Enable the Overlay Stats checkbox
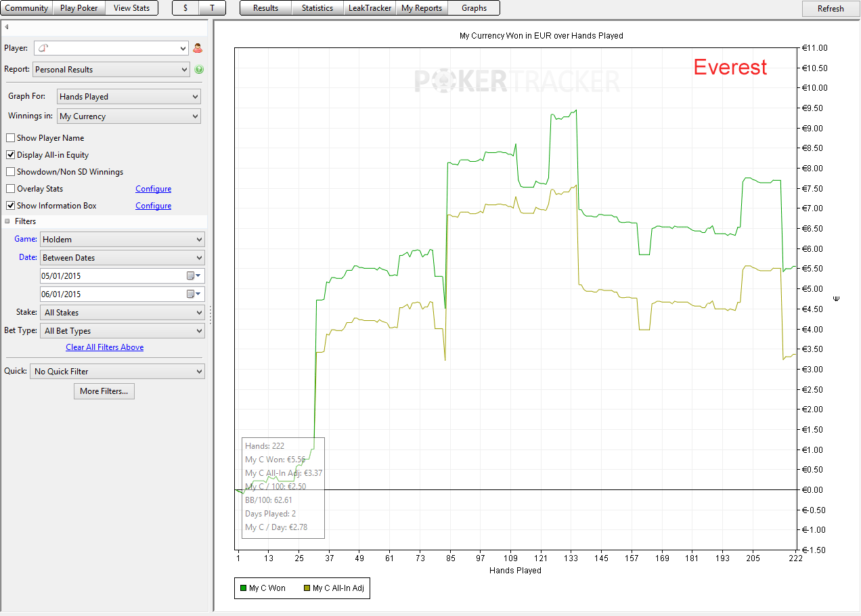861x616 pixels. (x=11, y=189)
